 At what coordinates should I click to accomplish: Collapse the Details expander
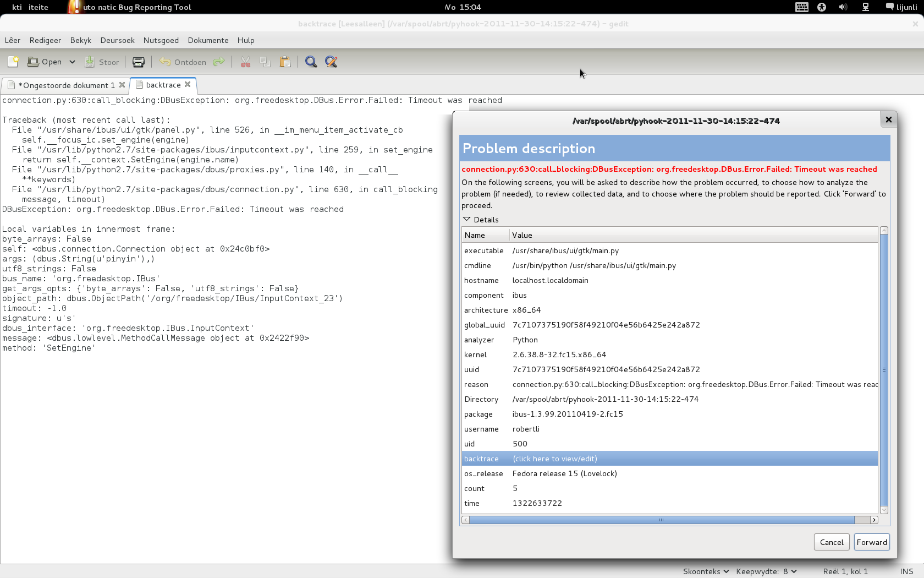pos(467,220)
